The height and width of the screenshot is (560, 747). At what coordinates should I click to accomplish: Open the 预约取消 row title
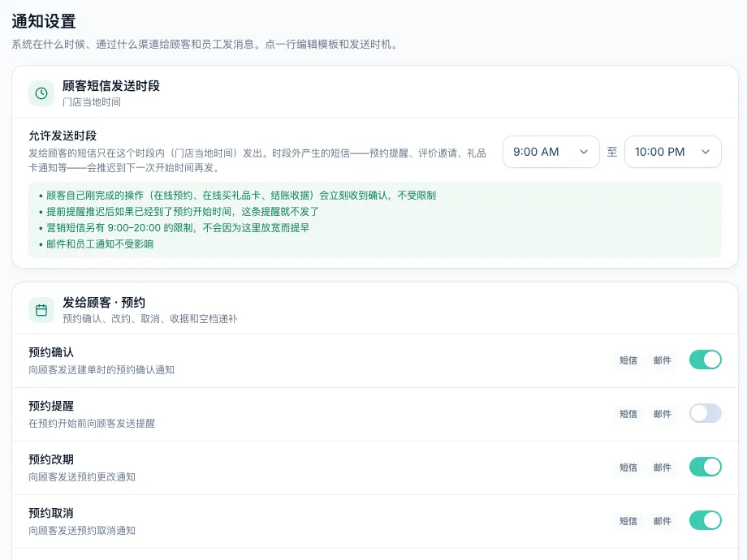click(51, 513)
